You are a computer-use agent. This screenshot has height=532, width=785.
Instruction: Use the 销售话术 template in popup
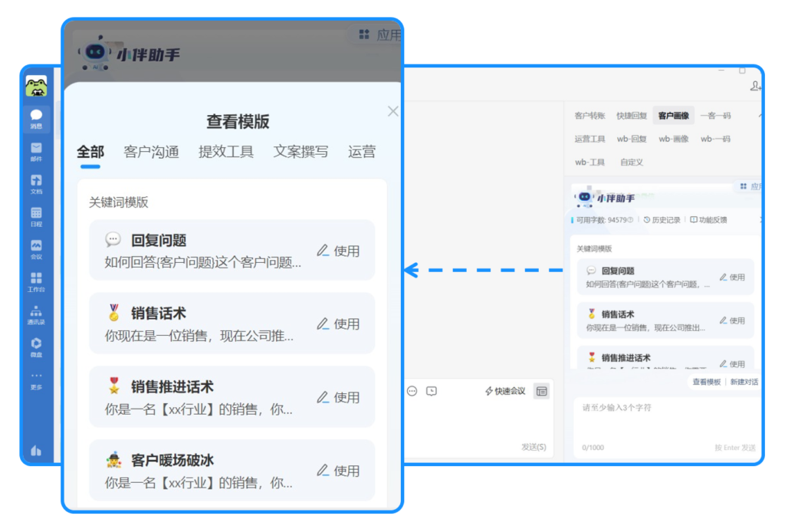pyautogui.click(x=338, y=323)
